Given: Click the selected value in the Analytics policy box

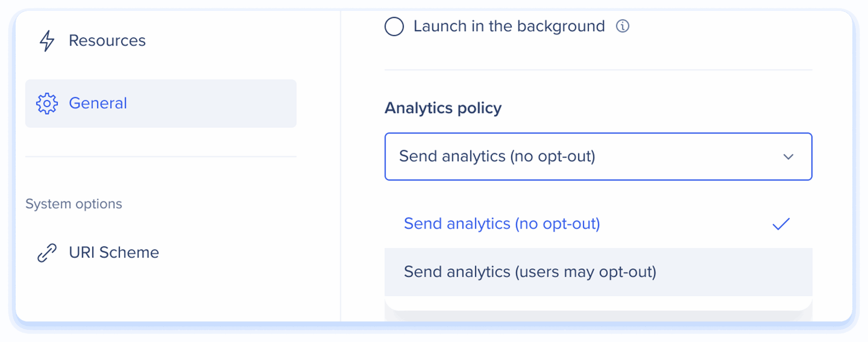Looking at the screenshot, I should [497, 156].
